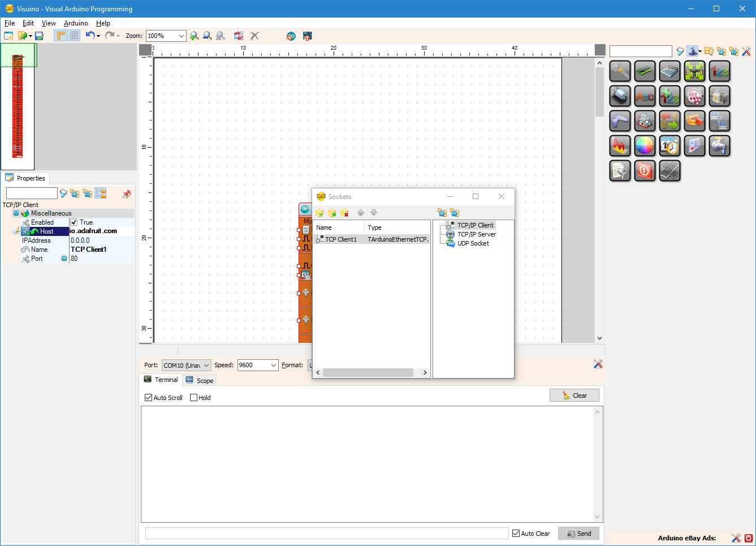Click the wizard wand icon near Arduino eBay Ads
This screenshot has height=546, width=756.
[736, 538]
